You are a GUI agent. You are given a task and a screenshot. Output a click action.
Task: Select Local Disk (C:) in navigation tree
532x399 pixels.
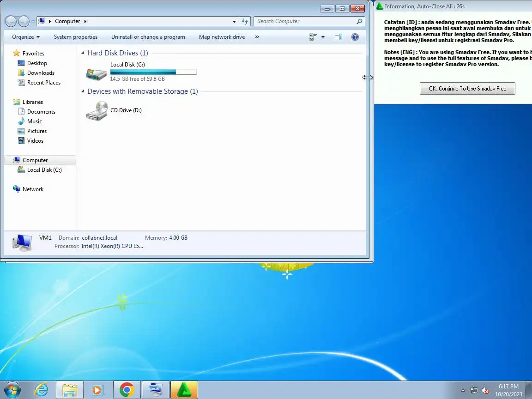(44, 170)
